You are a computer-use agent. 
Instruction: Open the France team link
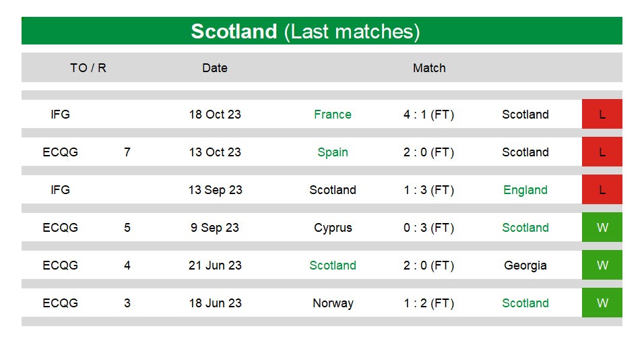(333, 114)
